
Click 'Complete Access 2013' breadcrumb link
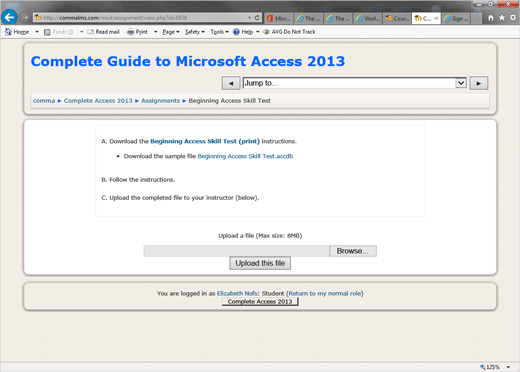[x=98, y=101]
